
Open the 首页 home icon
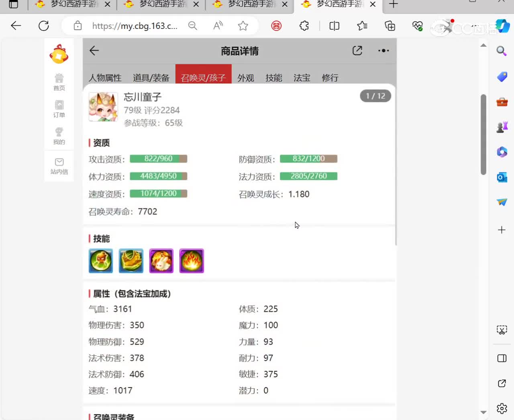59,82
